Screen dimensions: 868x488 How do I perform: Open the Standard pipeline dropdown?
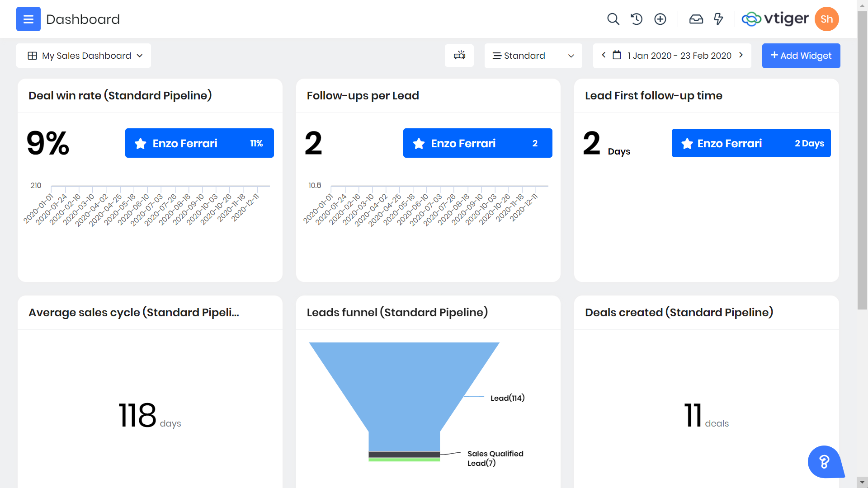533,56
